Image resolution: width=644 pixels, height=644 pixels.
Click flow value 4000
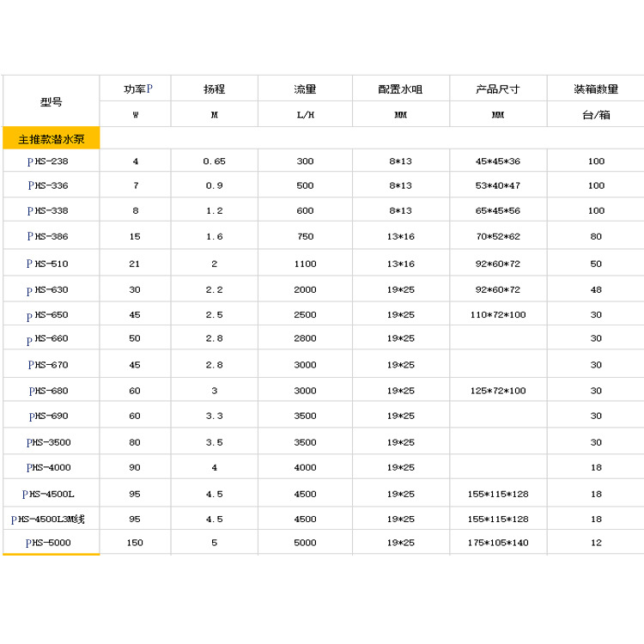(305, 467)
